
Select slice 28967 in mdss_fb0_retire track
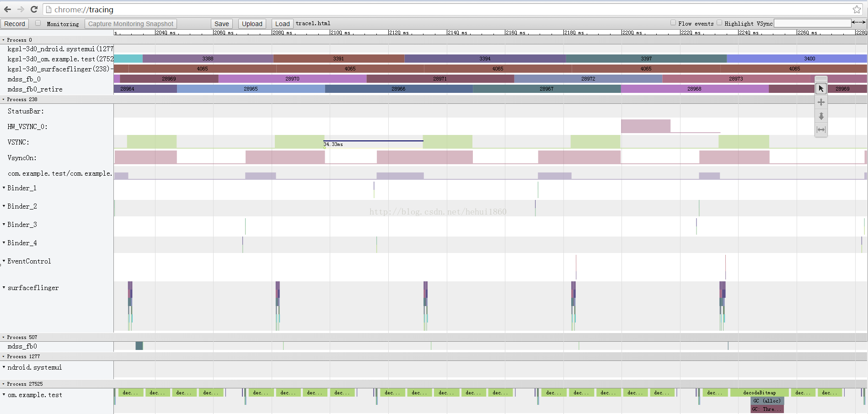tap(547, 89)
